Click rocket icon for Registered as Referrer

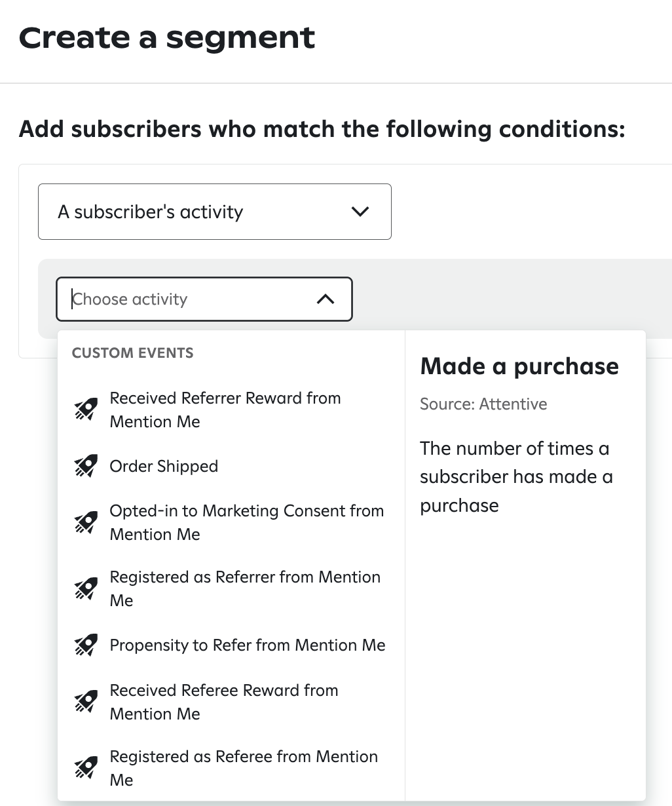point(86,588)
